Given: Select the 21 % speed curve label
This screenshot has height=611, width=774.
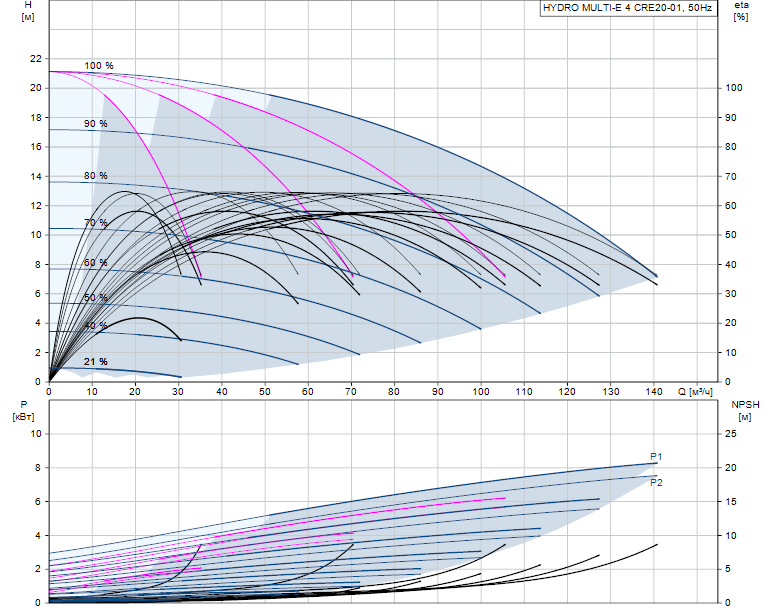Looking at the screenshot, I should [x=95, y=362].
